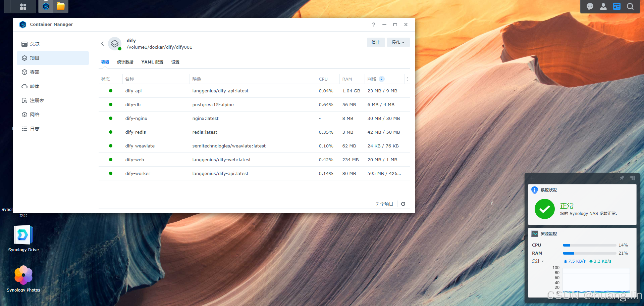Image resolution: width=644 pixels, height=306 pixels.
Task: Add a widget with the plus icon
Action: point(532,178)
